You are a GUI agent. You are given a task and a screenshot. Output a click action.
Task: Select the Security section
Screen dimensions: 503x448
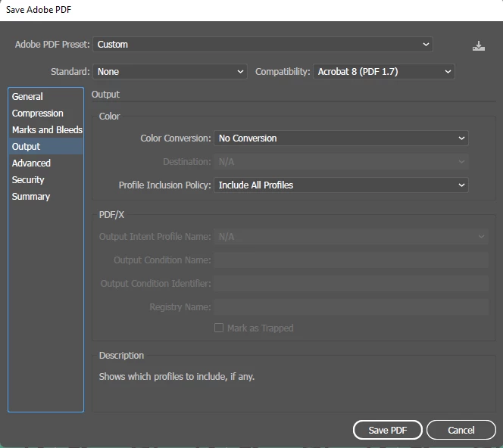click(x=45, y=180)
